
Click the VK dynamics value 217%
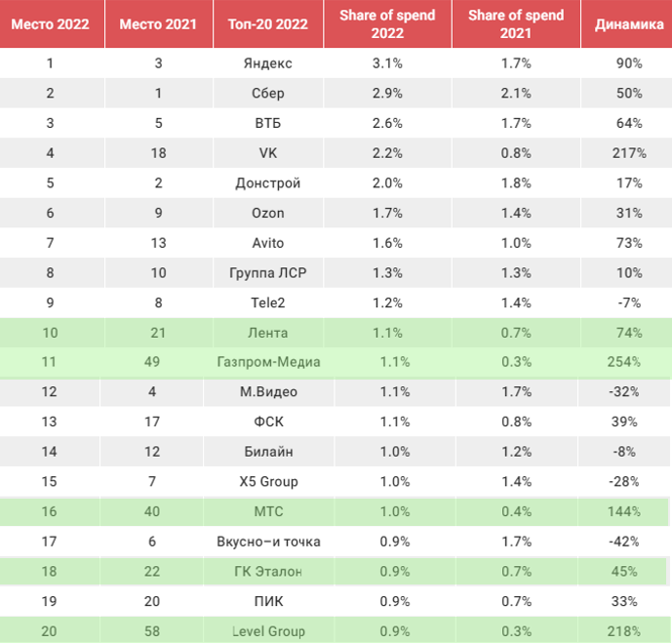tap(629, 153)
